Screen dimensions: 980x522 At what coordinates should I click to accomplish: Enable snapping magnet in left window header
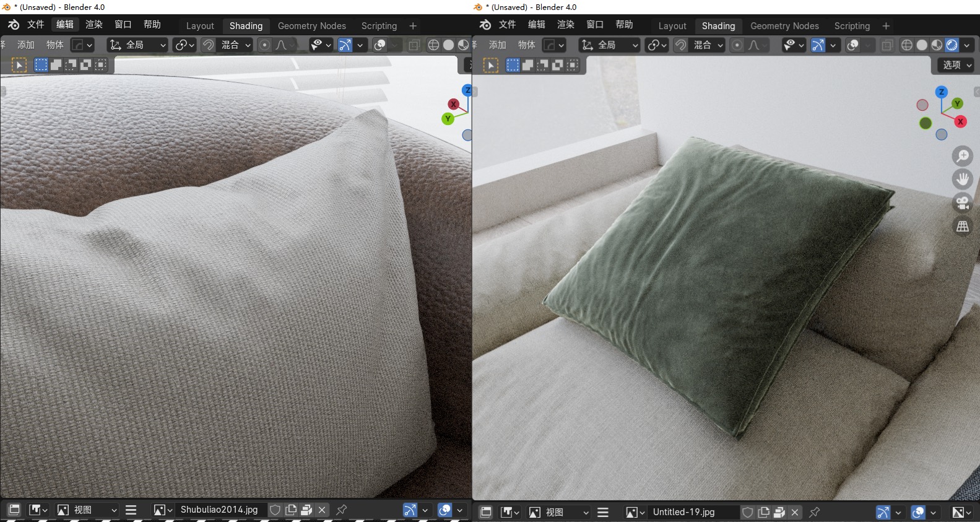(x=208, y=45)
